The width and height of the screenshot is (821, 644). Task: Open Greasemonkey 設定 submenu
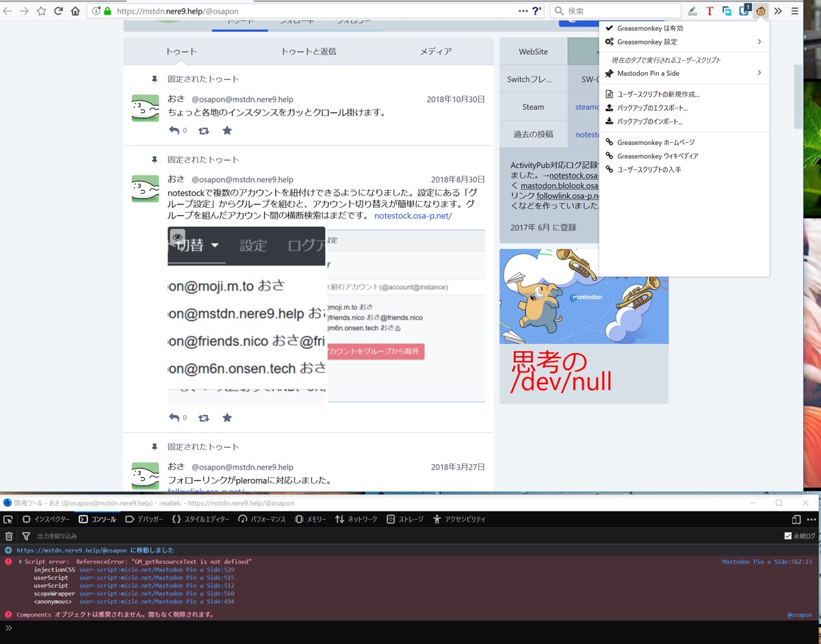(683, 42)
